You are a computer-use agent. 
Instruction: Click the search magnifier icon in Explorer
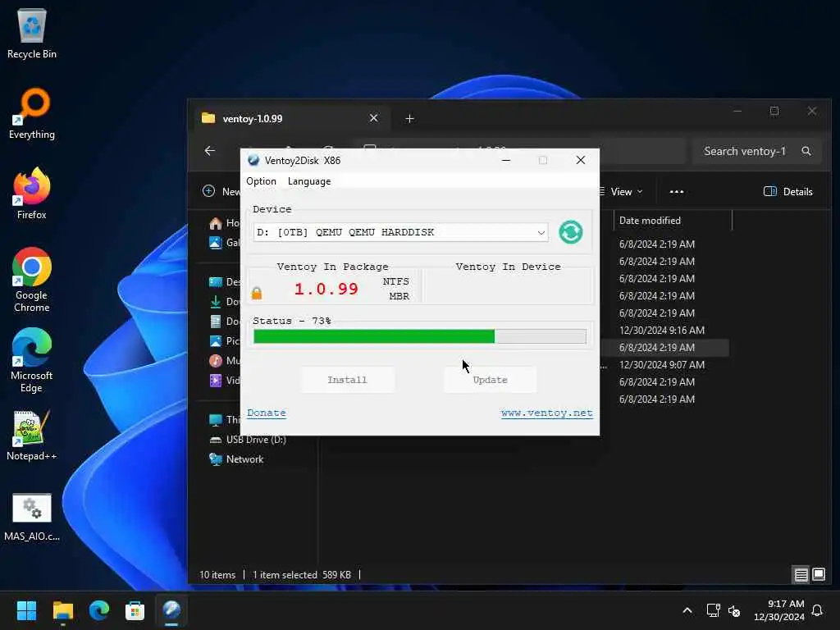click(806, 151)
